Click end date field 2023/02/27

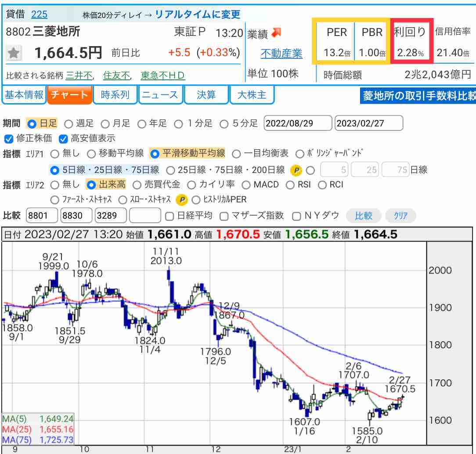pos(369,123)
